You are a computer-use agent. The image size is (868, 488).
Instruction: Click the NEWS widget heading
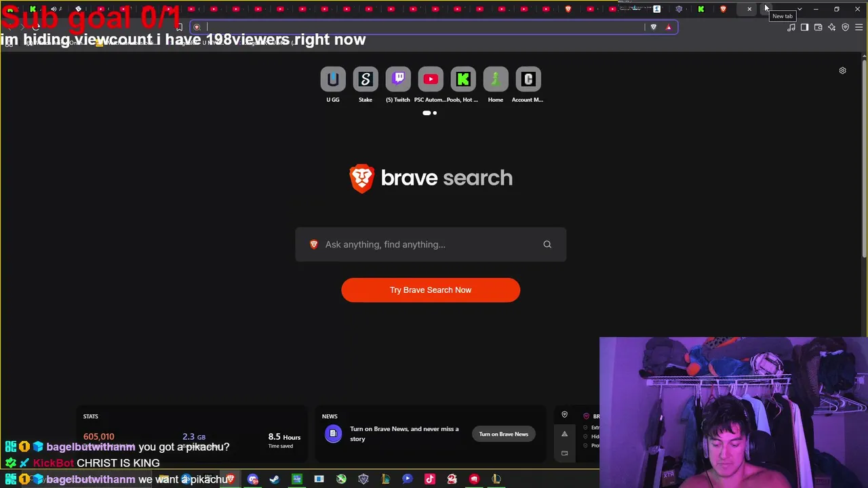[330, 416]
